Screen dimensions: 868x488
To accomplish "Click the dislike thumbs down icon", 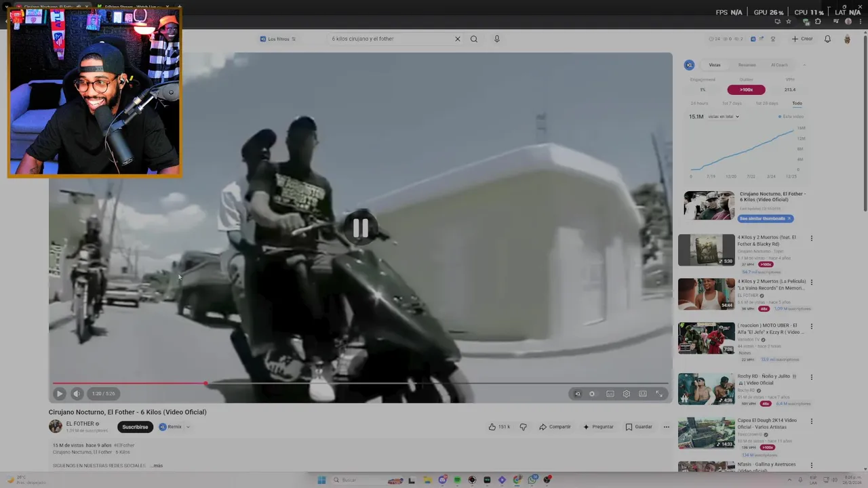I will 523,427.
